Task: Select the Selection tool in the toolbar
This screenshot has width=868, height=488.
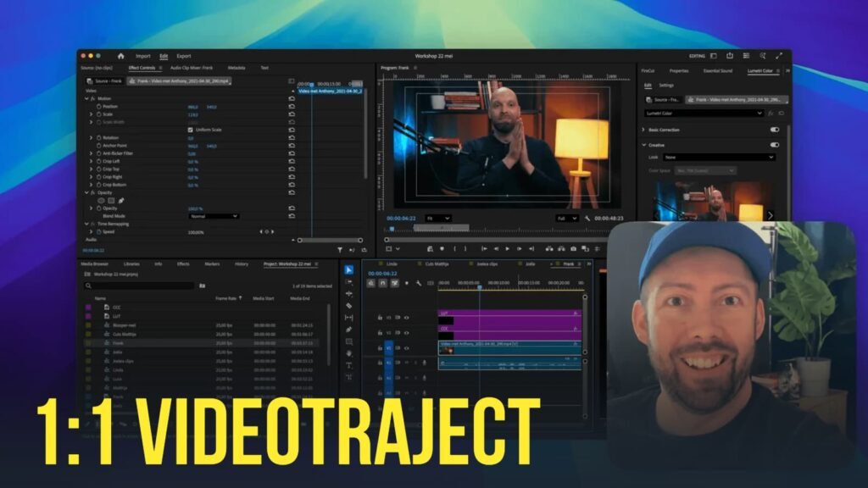Action: pos(348,270)
